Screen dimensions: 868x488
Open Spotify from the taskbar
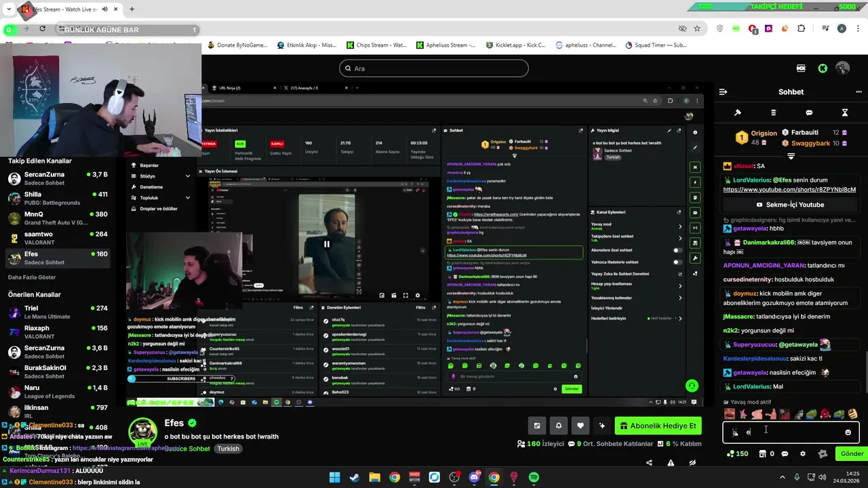(534, 477)
